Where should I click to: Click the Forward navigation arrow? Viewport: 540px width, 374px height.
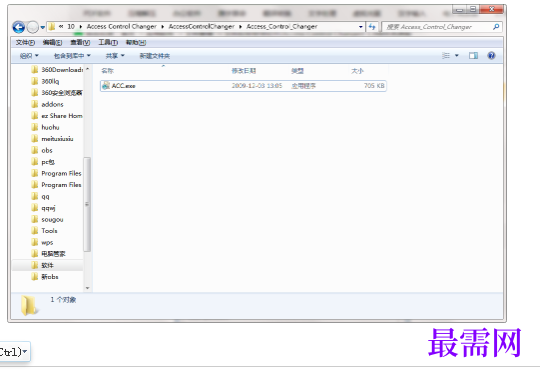point(33,27)
